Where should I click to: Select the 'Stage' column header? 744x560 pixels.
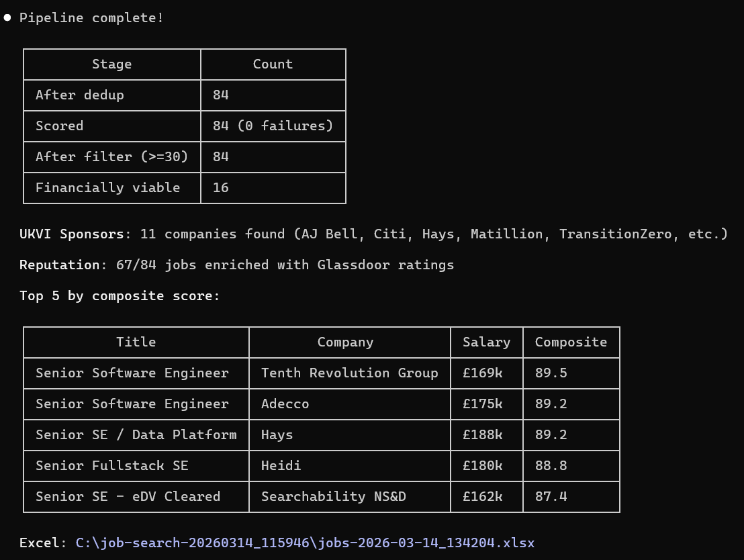click(112, 64)
